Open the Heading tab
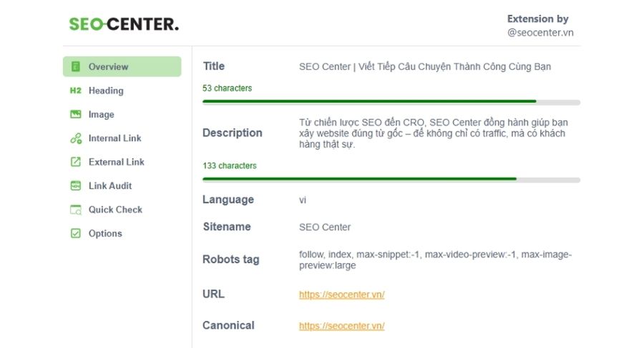The image size is (644, 348). pos(106,91)
